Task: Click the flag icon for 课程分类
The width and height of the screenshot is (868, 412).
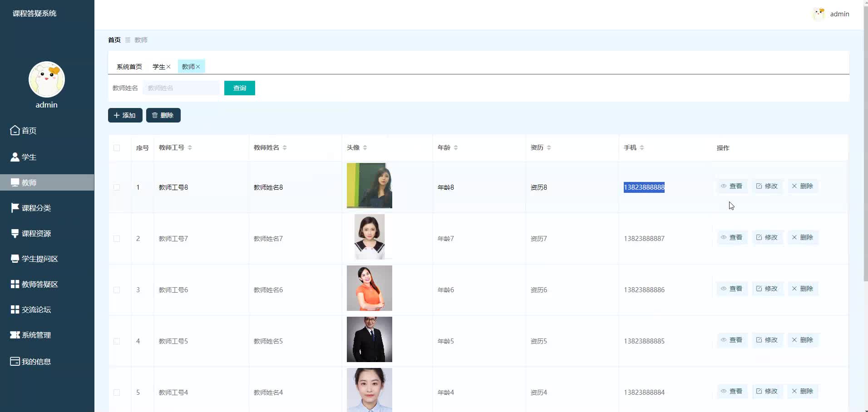Action: click(x=15, y=208)
